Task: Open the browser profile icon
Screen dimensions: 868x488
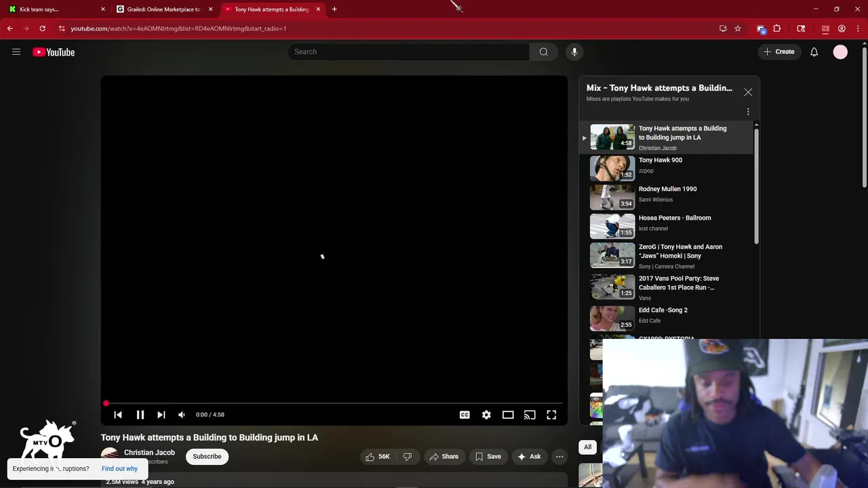Action: tap(842, 28)
